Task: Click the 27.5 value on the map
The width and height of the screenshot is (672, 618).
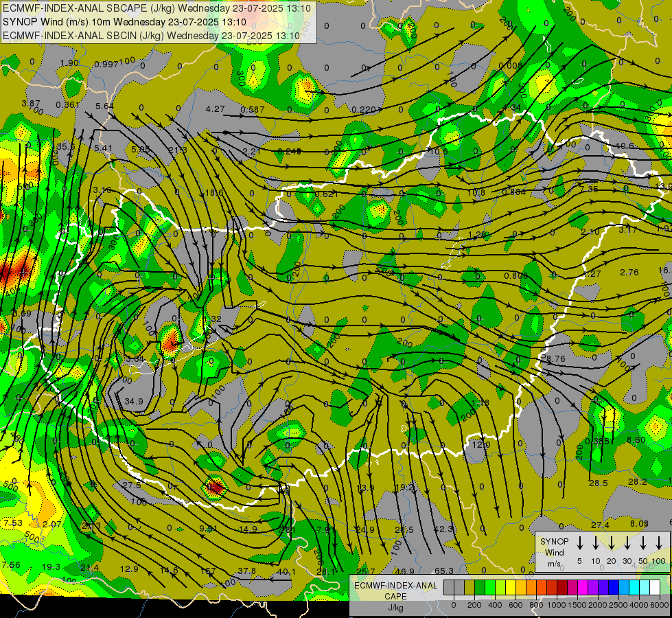Action: point(132,485)
